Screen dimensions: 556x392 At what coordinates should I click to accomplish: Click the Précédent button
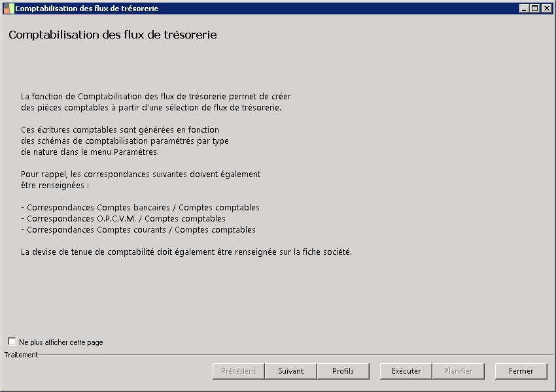tap(239, 371)
